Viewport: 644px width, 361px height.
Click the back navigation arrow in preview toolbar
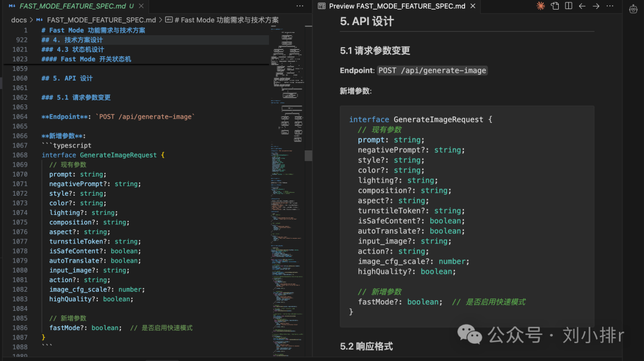(x=582, y=6)
